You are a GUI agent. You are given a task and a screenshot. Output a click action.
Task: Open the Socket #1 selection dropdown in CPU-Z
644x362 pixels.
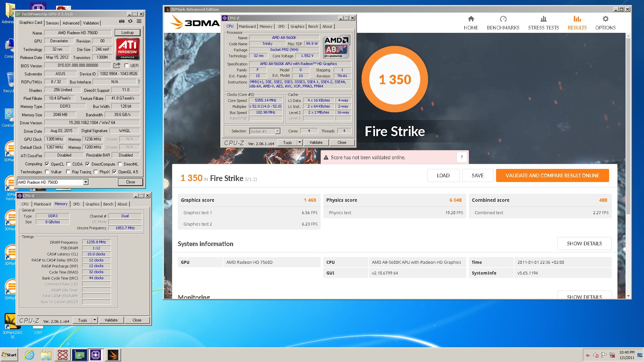coord(277,131)
